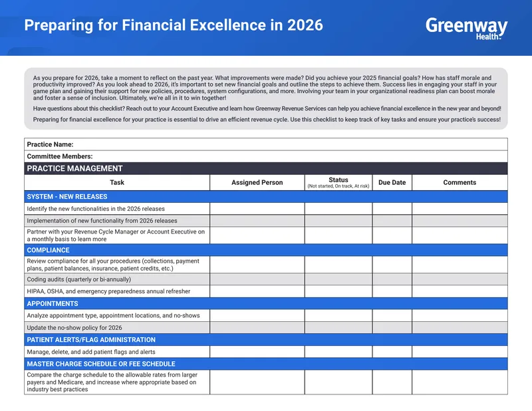Click Status cell for 'HIPAA, OSHA' row
This screenshot has width=532, height=411.
coord(338,291)
